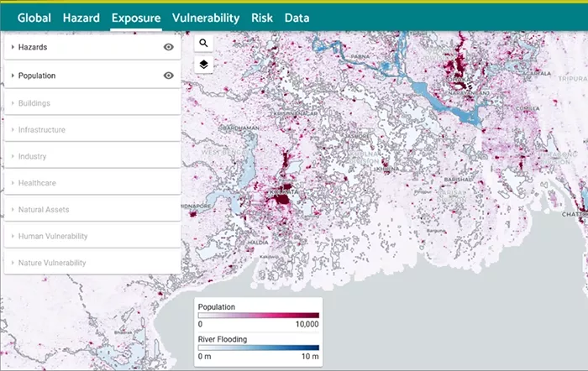Expand the Industry section arrow

tap(13, 156)
